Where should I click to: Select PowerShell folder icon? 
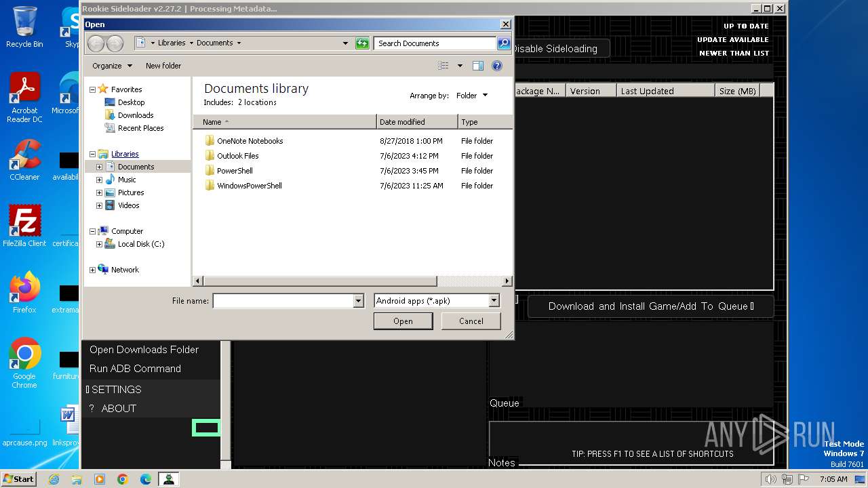click(x=210, y=171)
